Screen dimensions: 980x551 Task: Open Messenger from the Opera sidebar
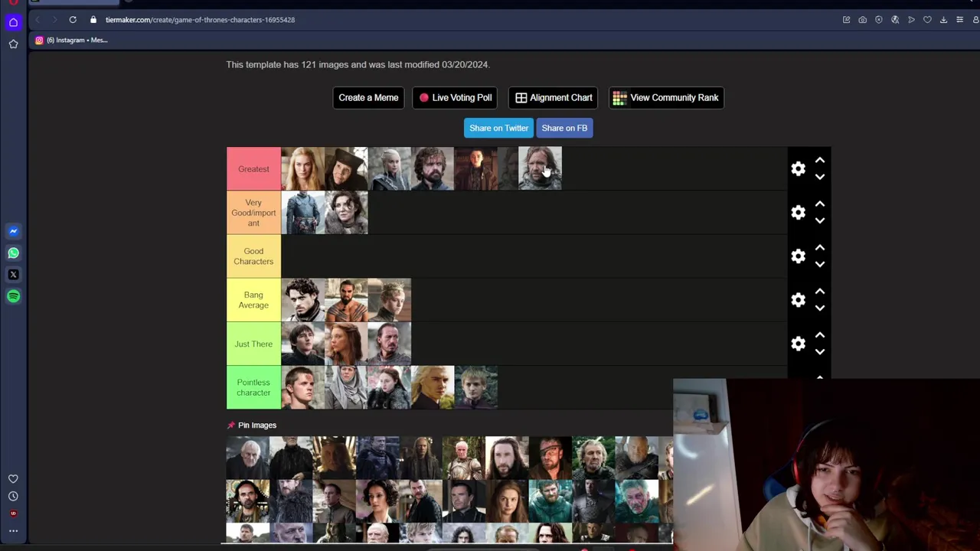13,231
